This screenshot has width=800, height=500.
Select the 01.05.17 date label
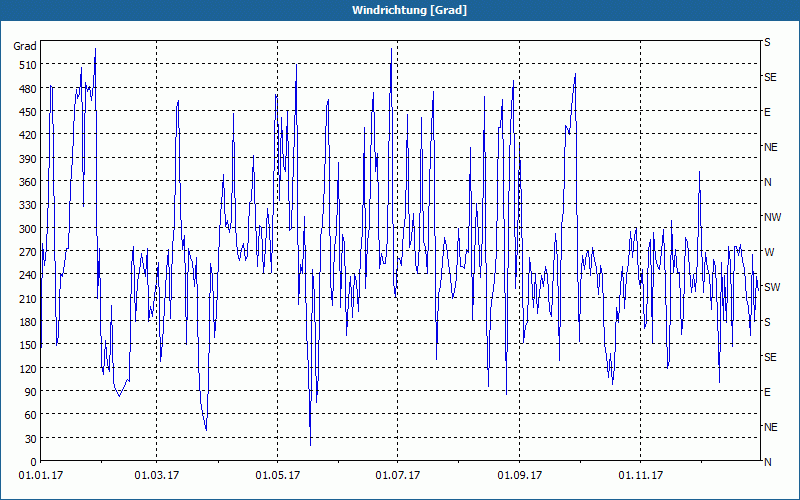[278, 476]
